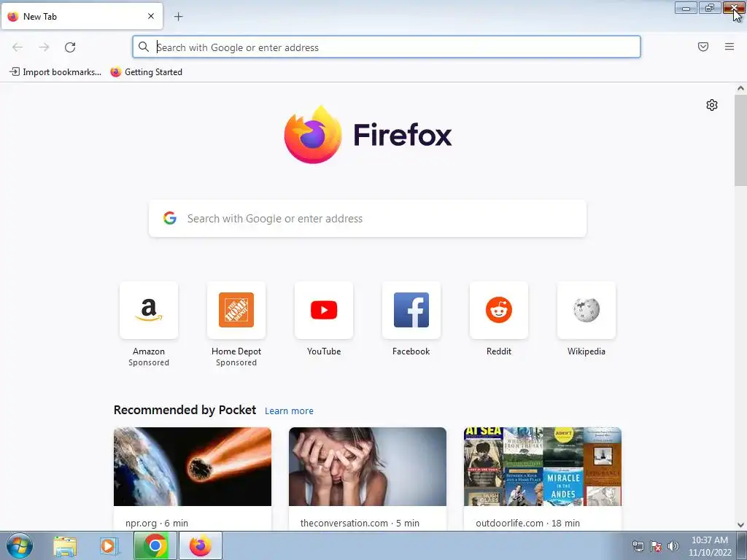This screenshot has width=747, height=560.
Task: Click the vertical scrollbar thumb
Action: 740,141
